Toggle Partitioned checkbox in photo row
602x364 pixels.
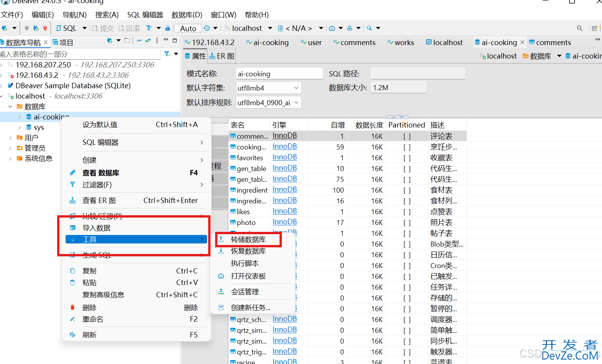[x=407, y=223]
